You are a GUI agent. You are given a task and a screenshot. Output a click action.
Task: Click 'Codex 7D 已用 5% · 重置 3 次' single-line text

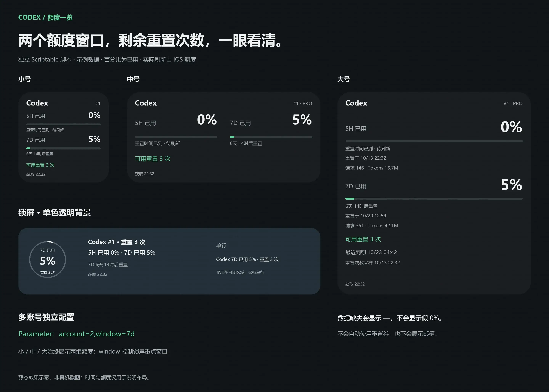(x=247, y=259)
